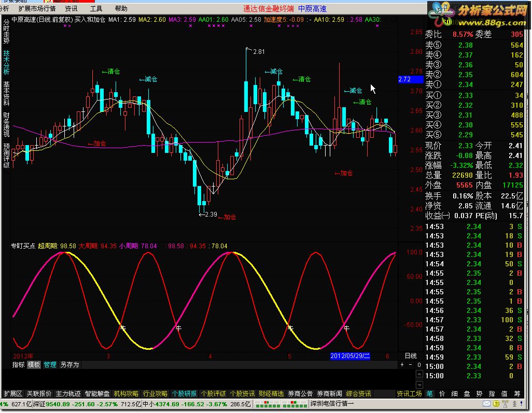Select the 值 value tab

pyautogui.click(x=505, y=394)
